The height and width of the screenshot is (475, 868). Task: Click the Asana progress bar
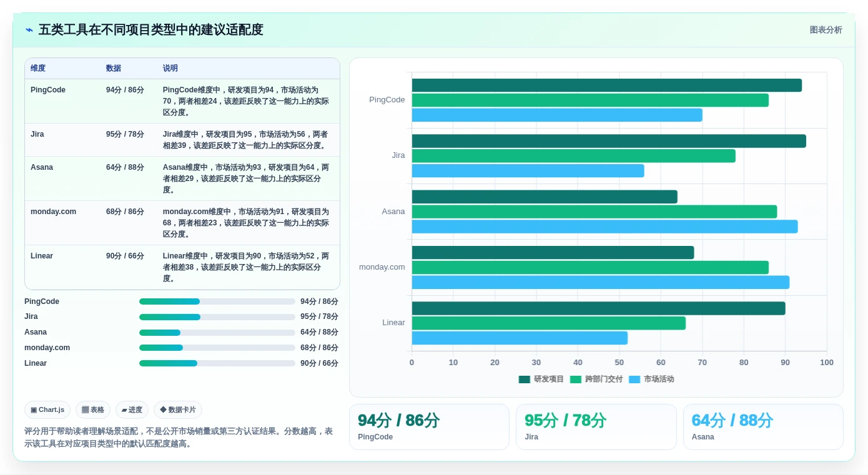pyautogui.click(x=217, y=333)
